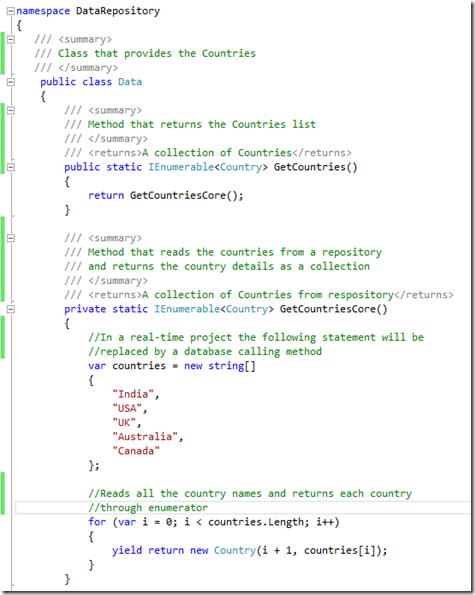475x595 pixels.
Task: Click the "Australia" string literal
Action: [x=145, y=437]
